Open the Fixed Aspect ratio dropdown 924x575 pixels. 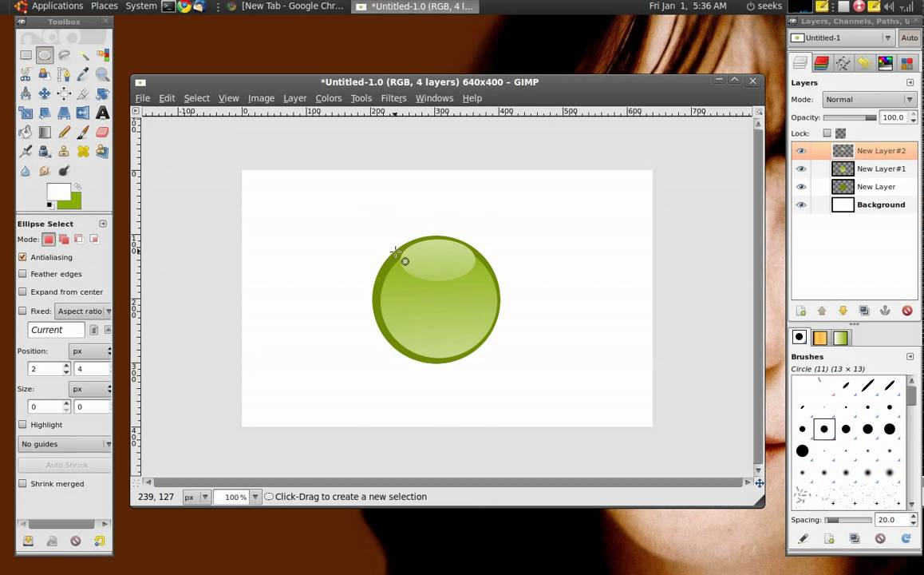(83, 311)
